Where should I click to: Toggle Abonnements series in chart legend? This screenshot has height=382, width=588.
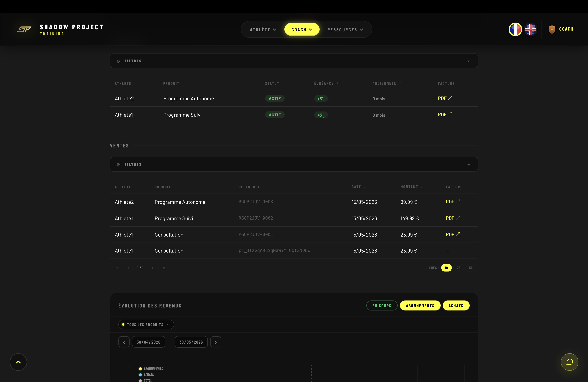(x=151, y=369)
